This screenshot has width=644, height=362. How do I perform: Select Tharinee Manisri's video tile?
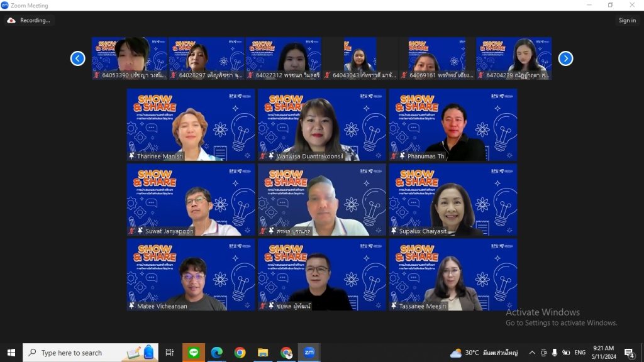click(191, 125)
